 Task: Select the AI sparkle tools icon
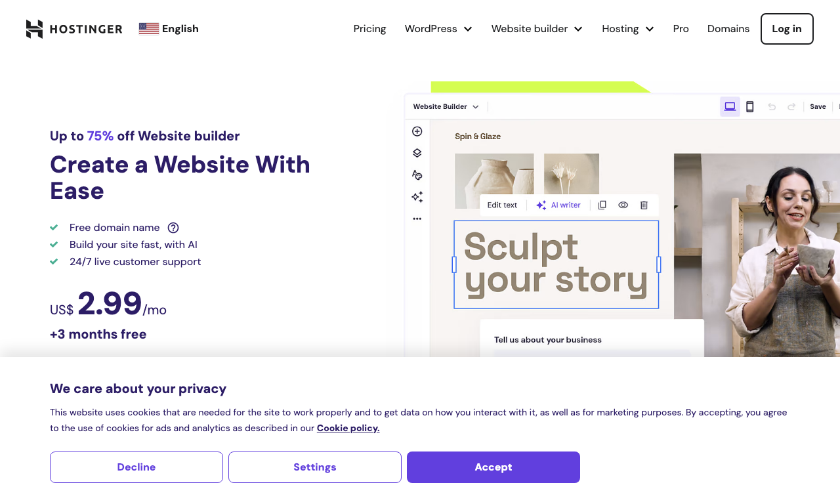pyautogui.click(x=417, y=197)
